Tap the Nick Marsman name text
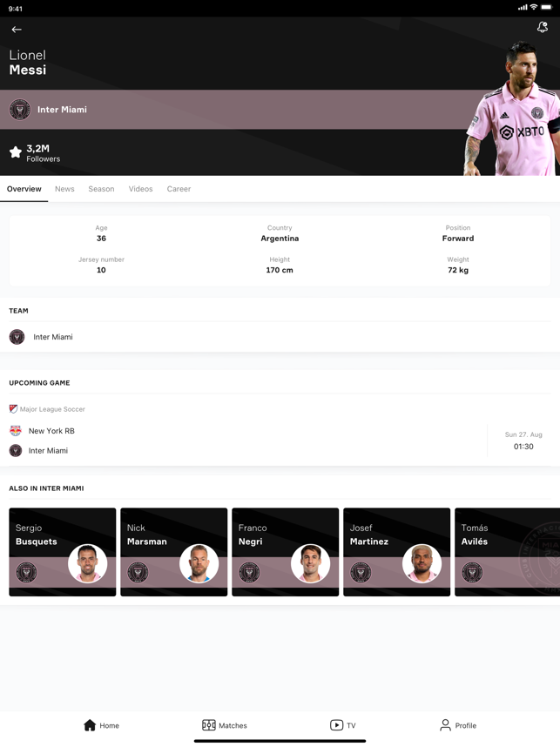The image size is (560, 747). point(147,535)
